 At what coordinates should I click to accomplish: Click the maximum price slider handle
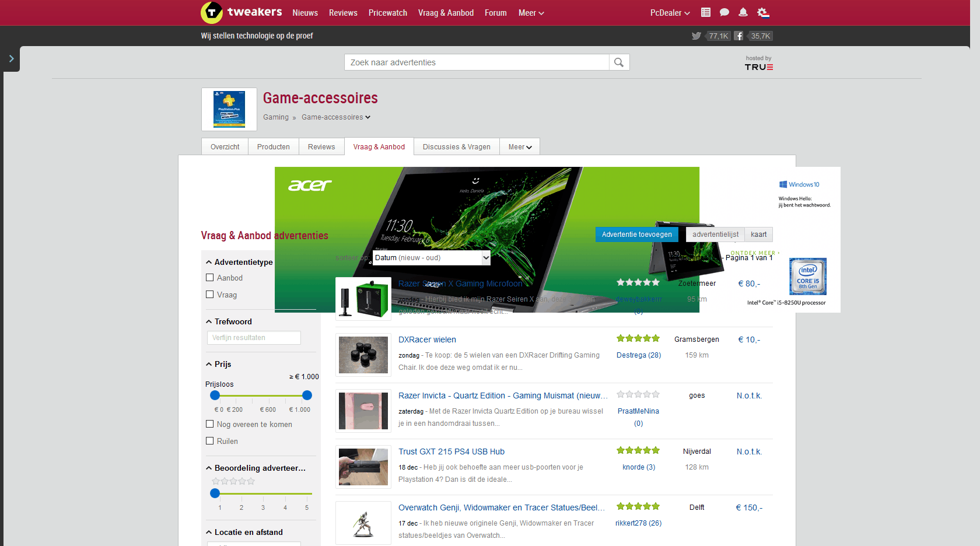point(307,395)
